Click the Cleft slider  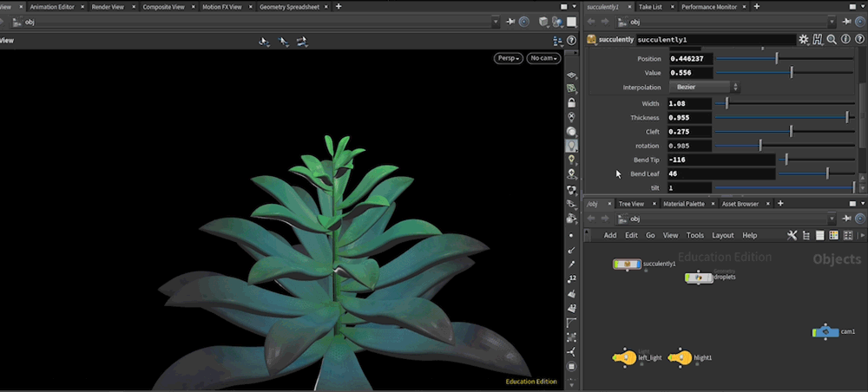[x=785, y=132]
